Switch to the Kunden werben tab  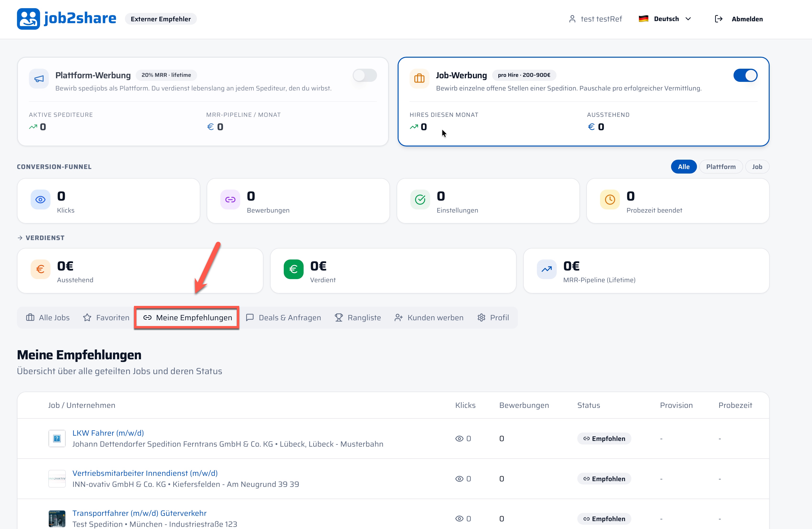pos(429,318)
